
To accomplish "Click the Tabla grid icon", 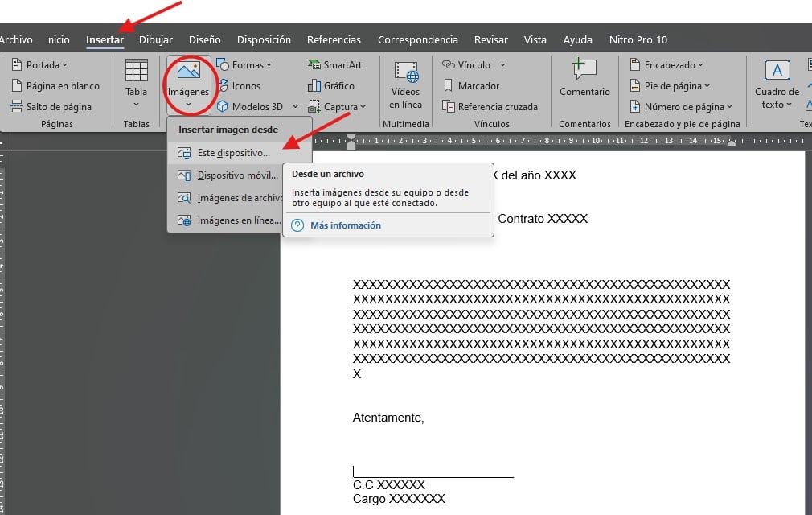I will click(136, 71).
